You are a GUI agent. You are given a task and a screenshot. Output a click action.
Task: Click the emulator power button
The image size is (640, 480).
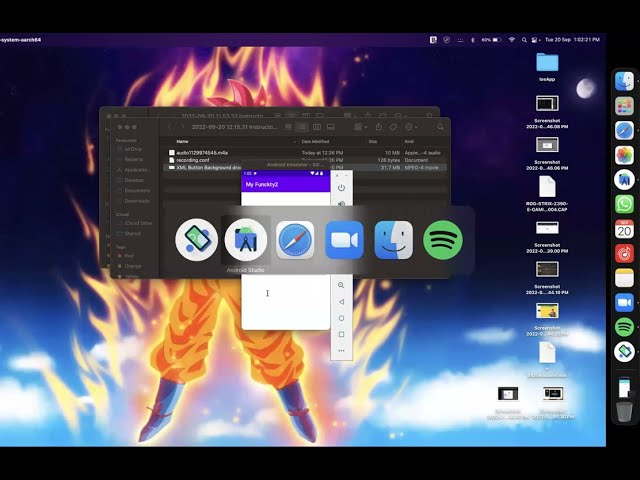[341, 188]
